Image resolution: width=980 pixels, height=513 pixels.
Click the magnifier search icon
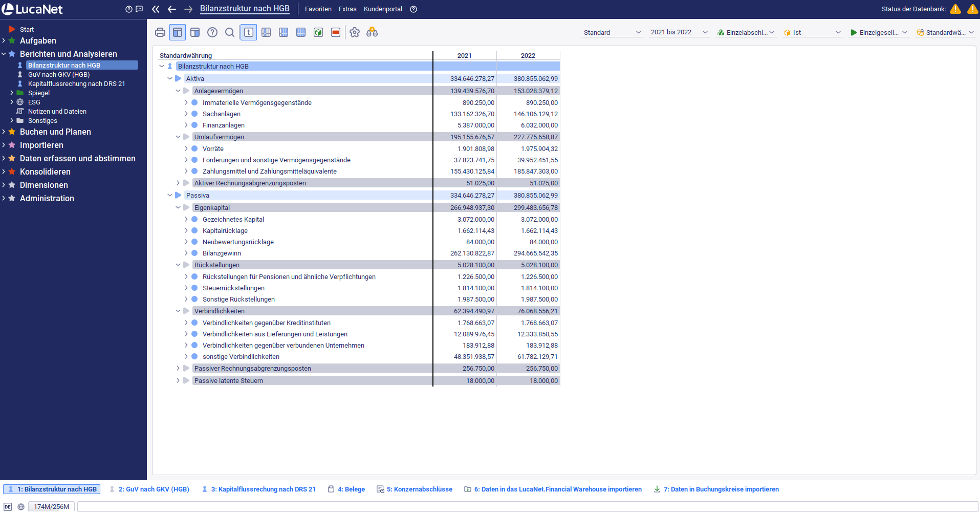click(230, 32)
